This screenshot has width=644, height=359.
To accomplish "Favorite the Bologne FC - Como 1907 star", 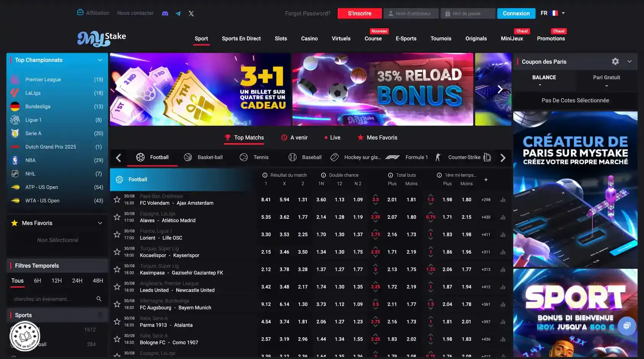I will point(117,339).
